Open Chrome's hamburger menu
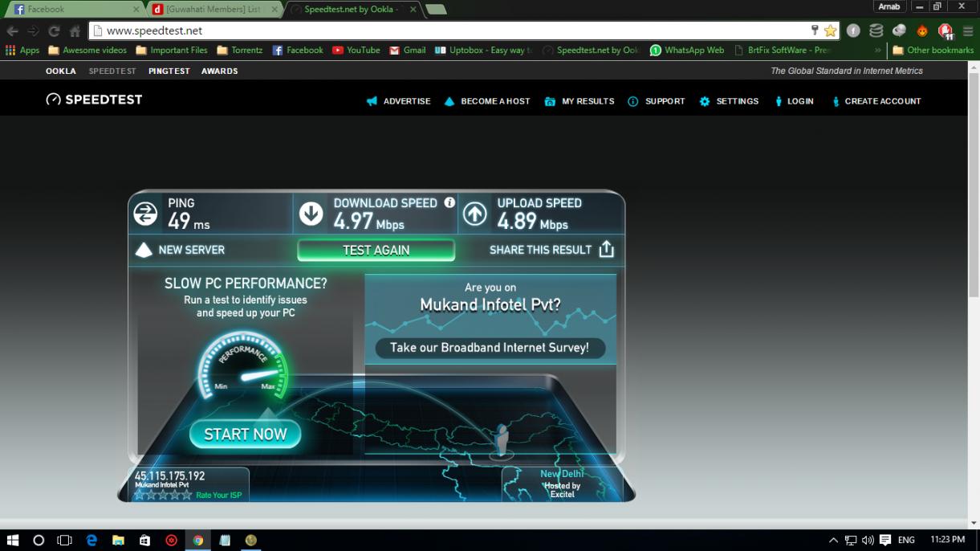980x551 pixels. click(x=967, y=31)
